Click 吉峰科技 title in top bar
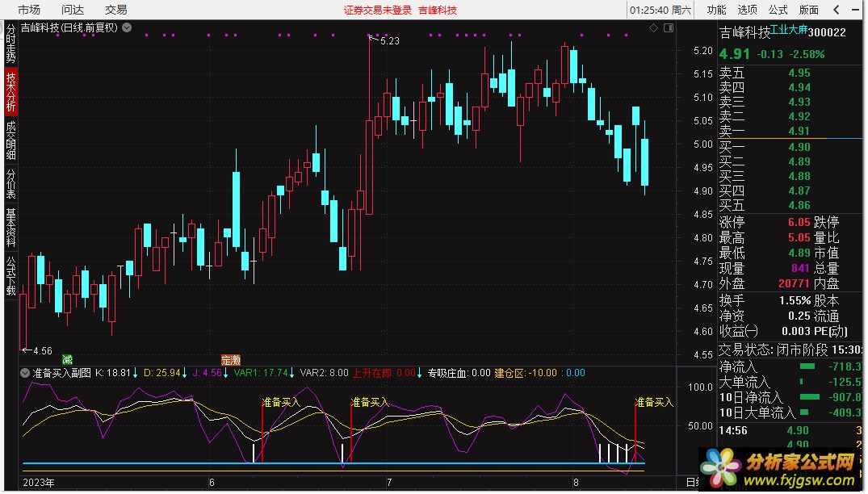868x494 pixels. [x=438, y=10]
